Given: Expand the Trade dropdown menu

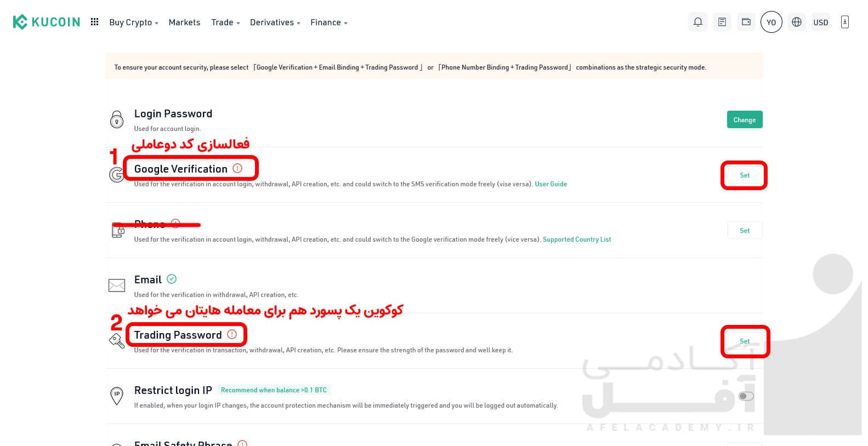Looking at the screenshot, I should point(225,22).
